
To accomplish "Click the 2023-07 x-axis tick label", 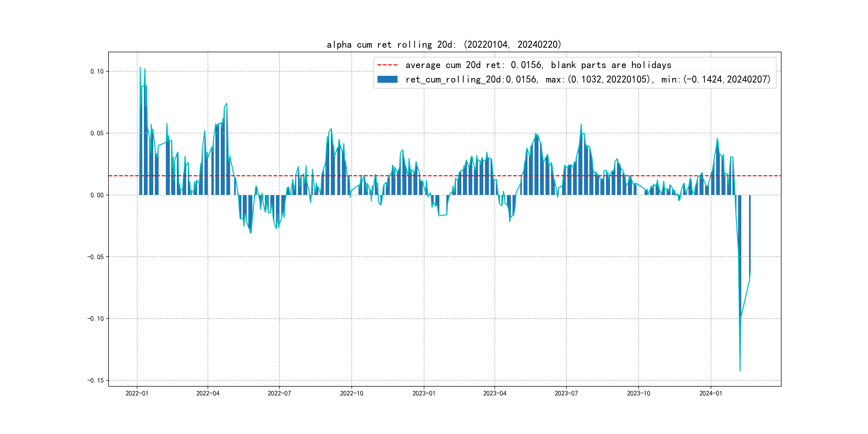I will pyautogui.click(x=566, y=393).
